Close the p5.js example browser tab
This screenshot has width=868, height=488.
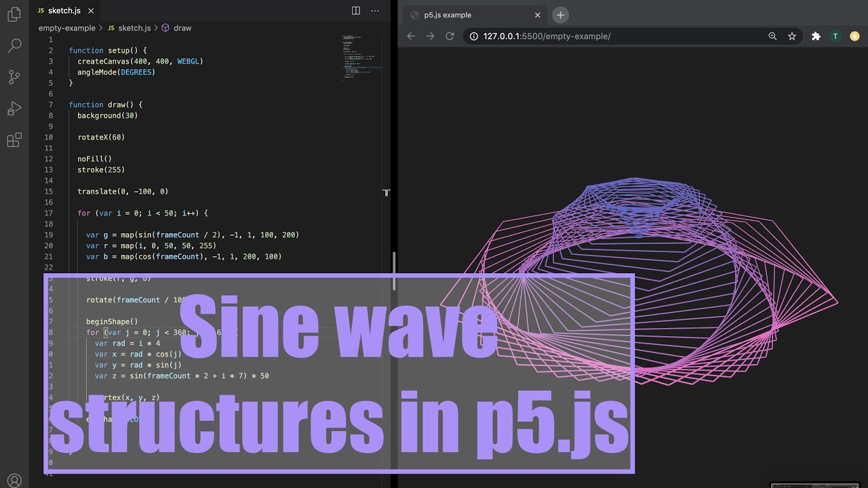point(538,15)
